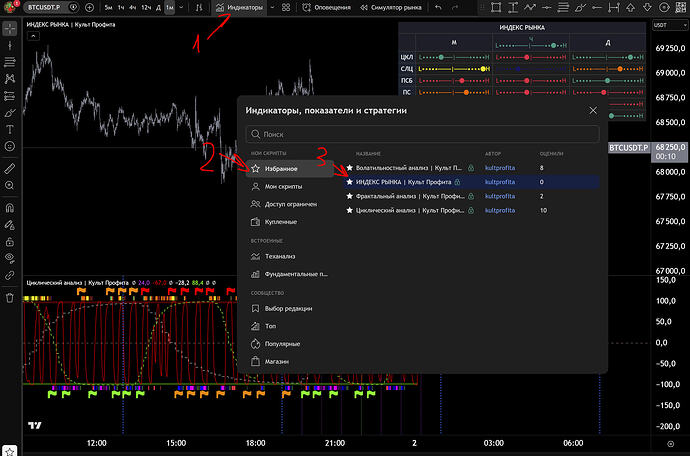Open the Фундаментальные показатели category

290,274
